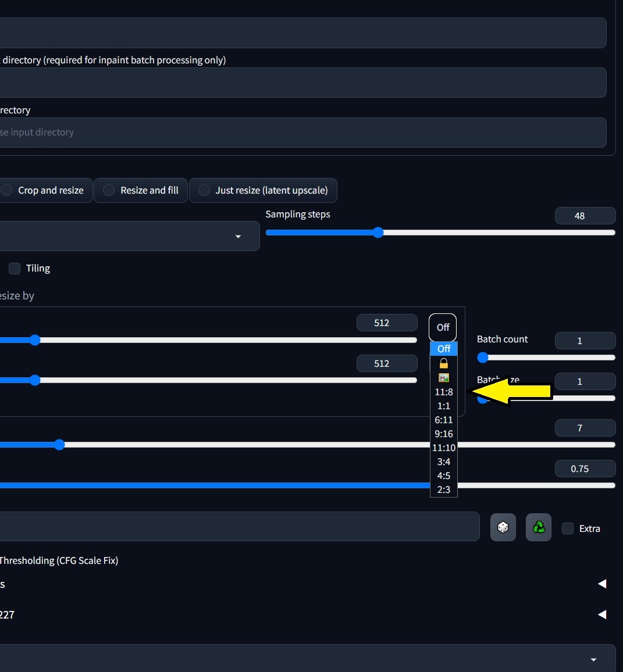Select the 2:3 aspect ratio option
This screenshot has width=623, height=672.
point(443,489)
